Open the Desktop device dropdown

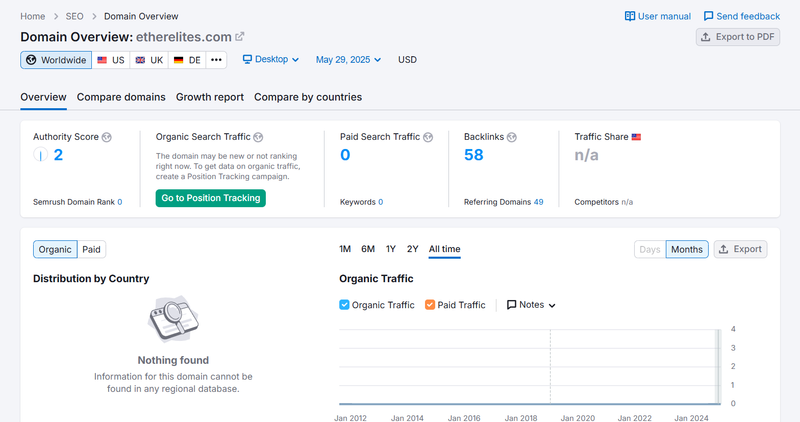click(270, 59)
